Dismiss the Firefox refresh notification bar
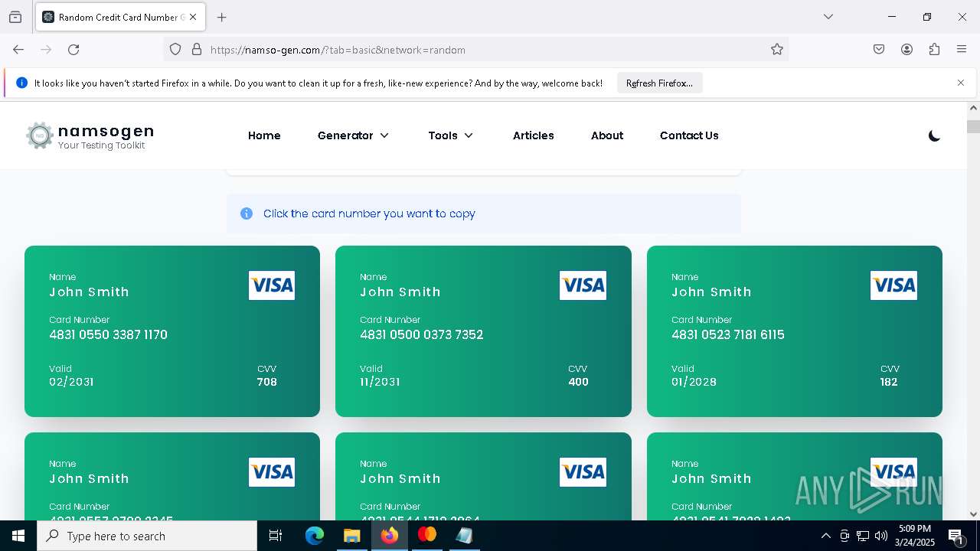The height and width of the screenshot is (551, 980). click(961, 83)
